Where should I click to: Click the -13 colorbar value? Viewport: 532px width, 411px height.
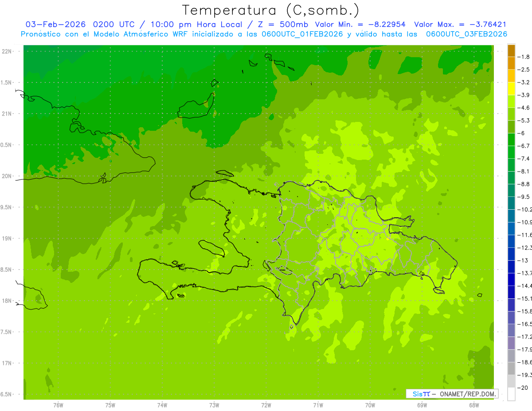pyautogui.click(x=523, y=260)
